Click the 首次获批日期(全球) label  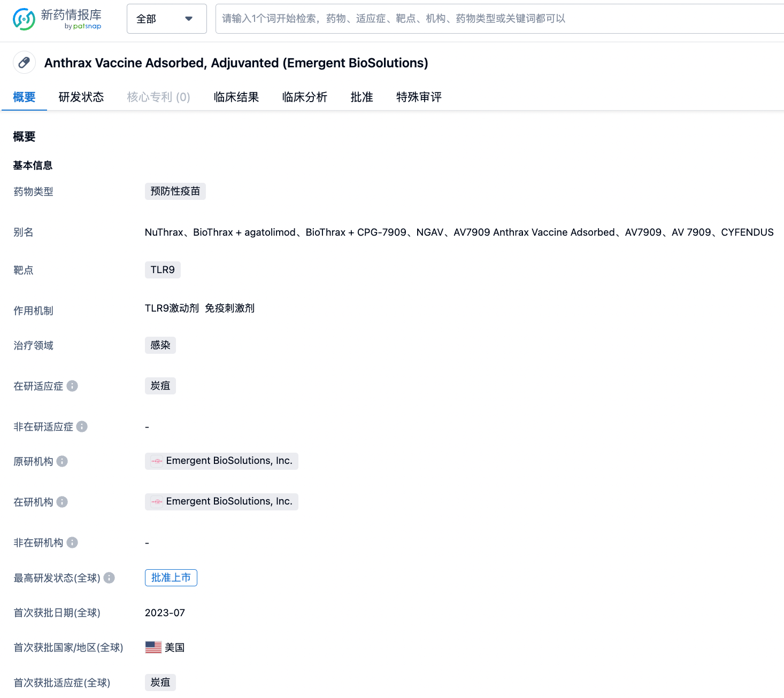point(57,613)
